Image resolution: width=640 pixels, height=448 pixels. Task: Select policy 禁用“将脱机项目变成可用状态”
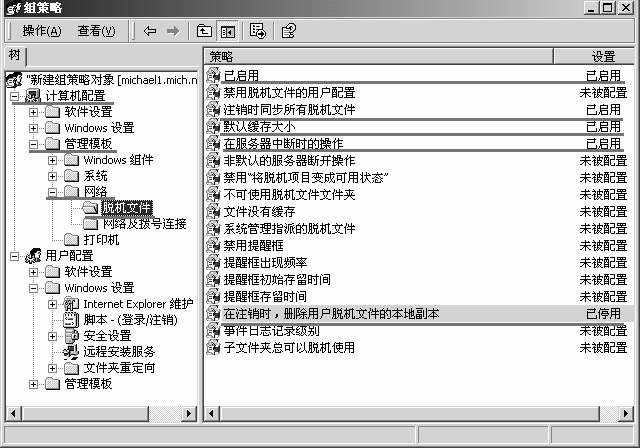tap(305, 178)
